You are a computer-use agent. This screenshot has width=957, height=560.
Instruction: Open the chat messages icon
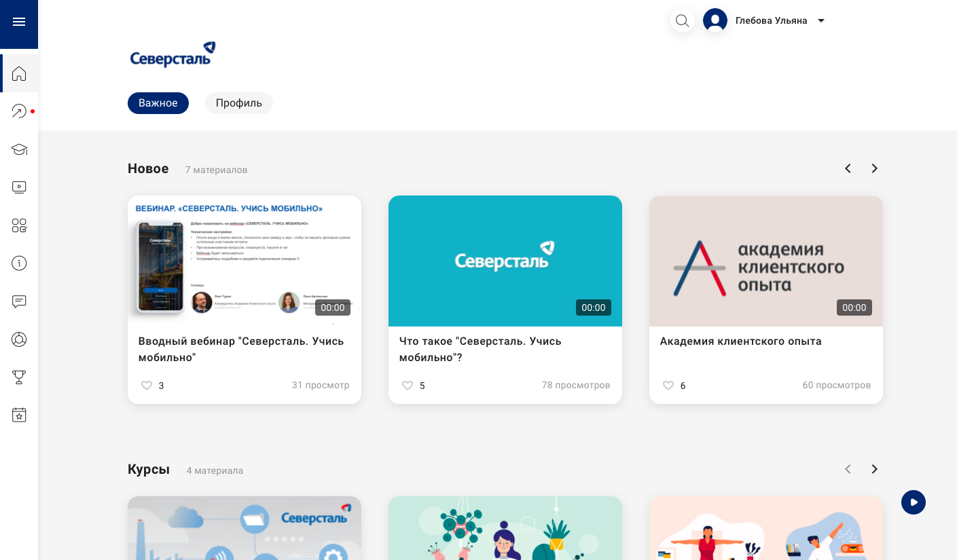click(x=19, y=301)
